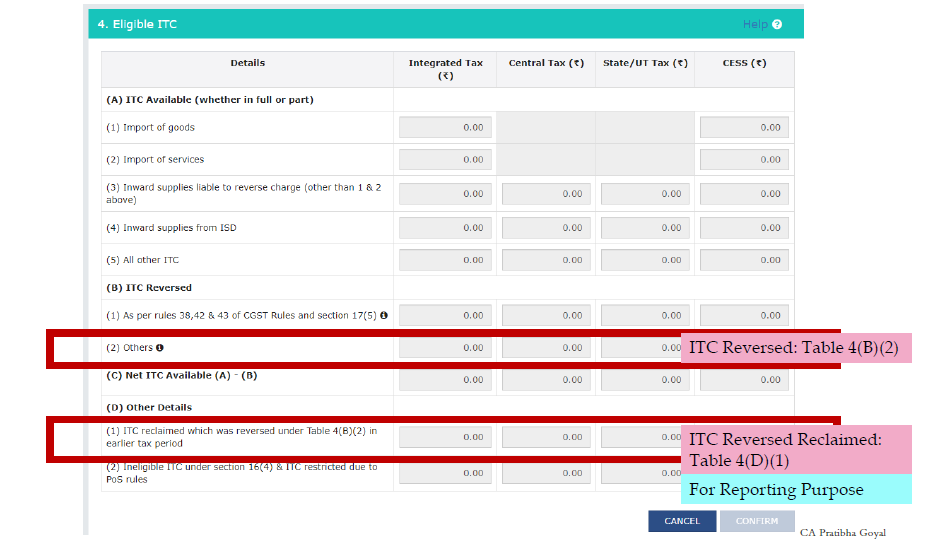Screen dimensions: 935x546
Task: Click CESS field for Import of services
Action: 744,159
